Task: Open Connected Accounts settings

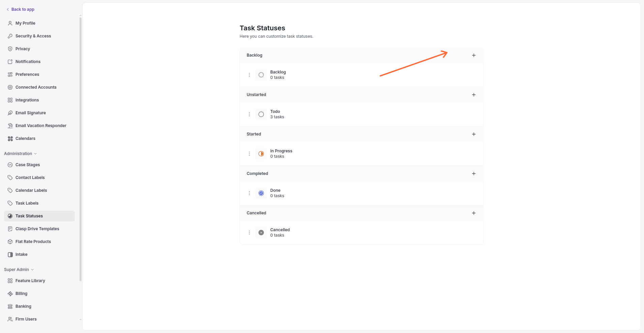Action: (39, 87)
